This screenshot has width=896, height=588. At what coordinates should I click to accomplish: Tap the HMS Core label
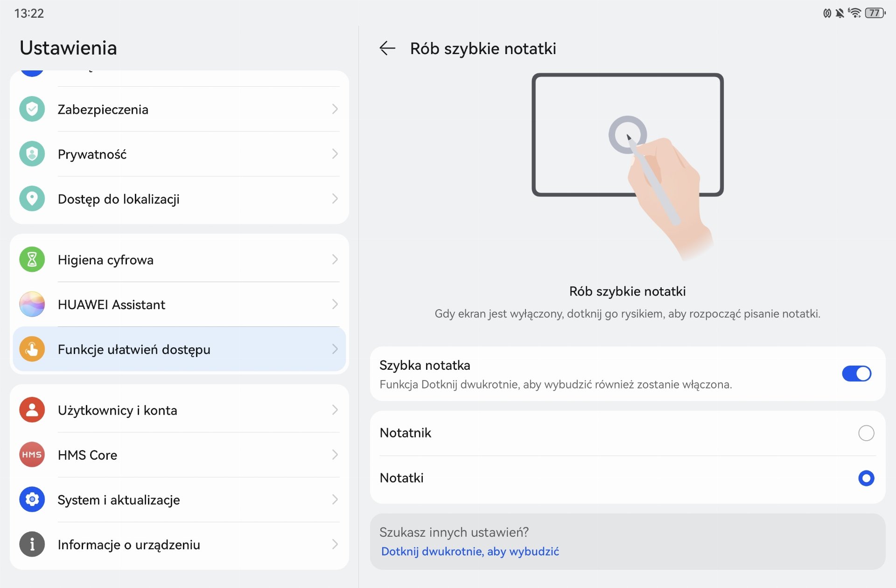87,455
